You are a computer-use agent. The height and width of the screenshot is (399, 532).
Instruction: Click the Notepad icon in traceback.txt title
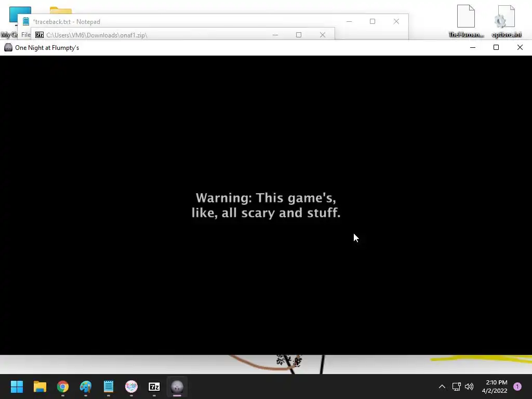[x=26, y=21]
